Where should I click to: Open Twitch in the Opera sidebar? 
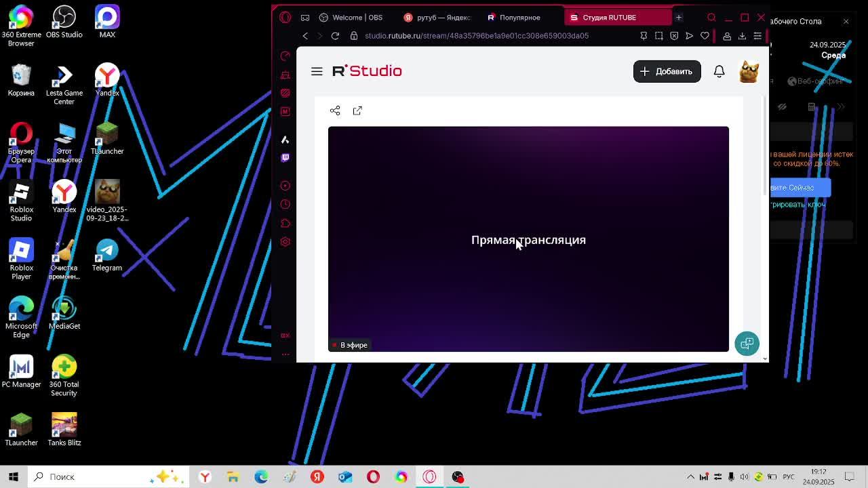pos(285,157)
